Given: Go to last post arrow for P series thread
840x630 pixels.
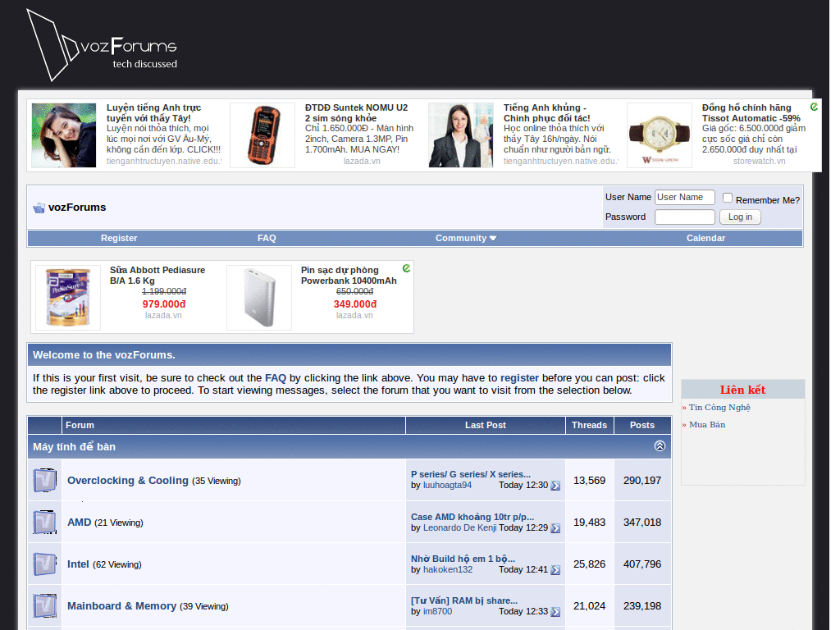Looking at the screenshot, I should coord(555,486).
